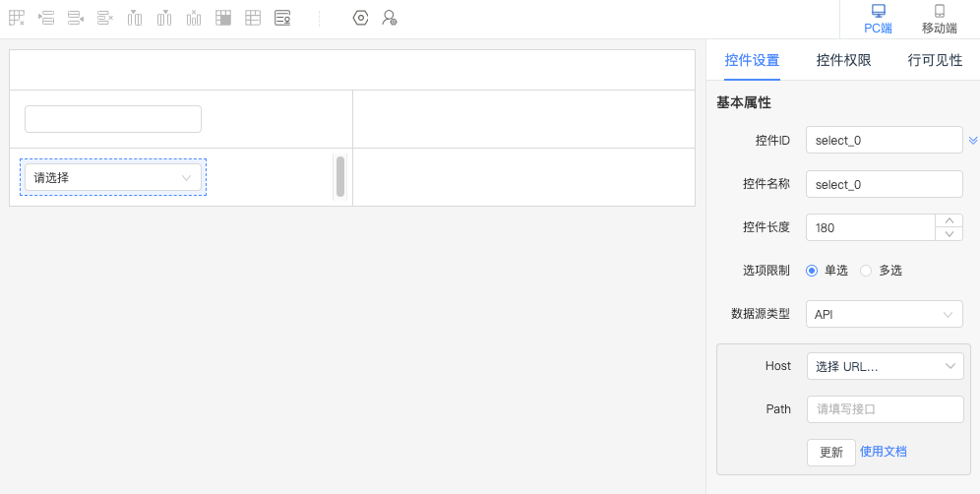
Task: Click the insert row above icon
Action: (x=46, y=18)
